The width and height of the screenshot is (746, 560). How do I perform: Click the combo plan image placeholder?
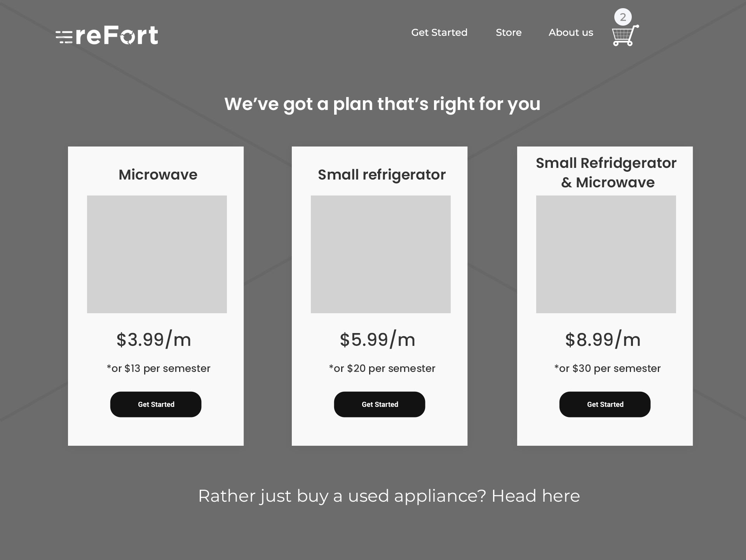pyautogui.click(x=606, y=254)
